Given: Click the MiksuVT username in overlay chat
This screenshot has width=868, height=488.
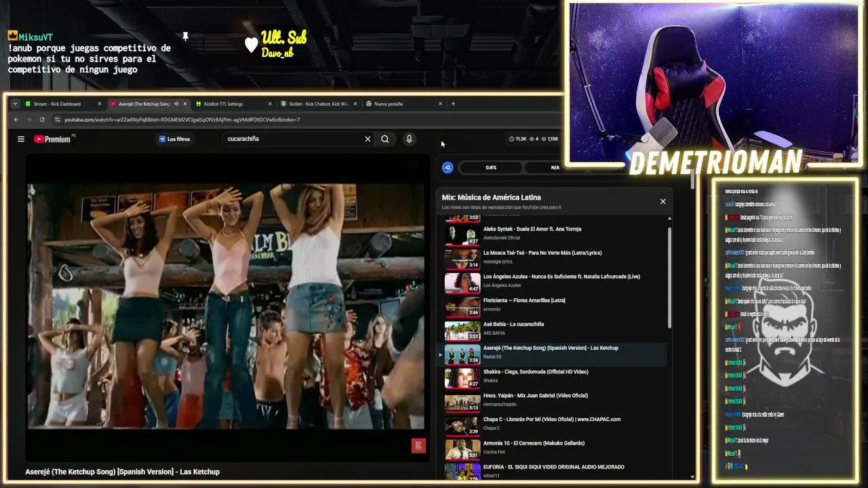Looking at the screenshot, I should tap(35, 37).
